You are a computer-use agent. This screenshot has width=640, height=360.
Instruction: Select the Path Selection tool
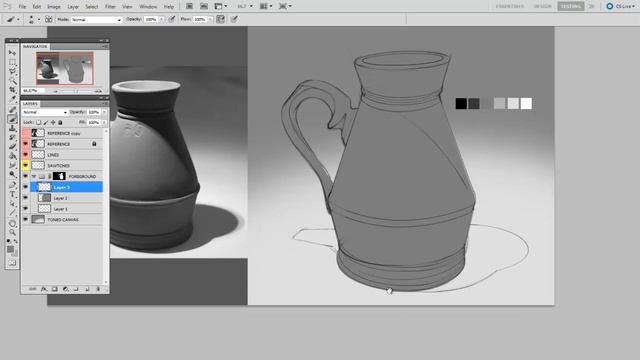click(12, 203)
